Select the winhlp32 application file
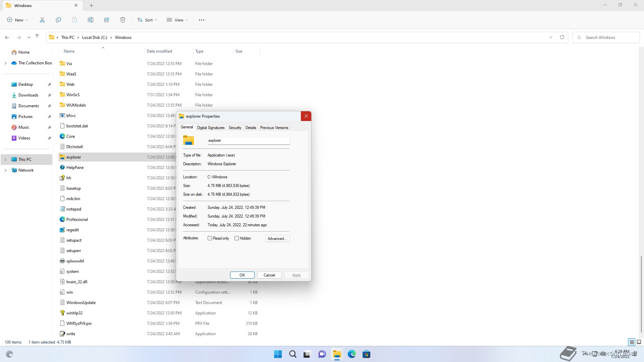 point(74,313)
